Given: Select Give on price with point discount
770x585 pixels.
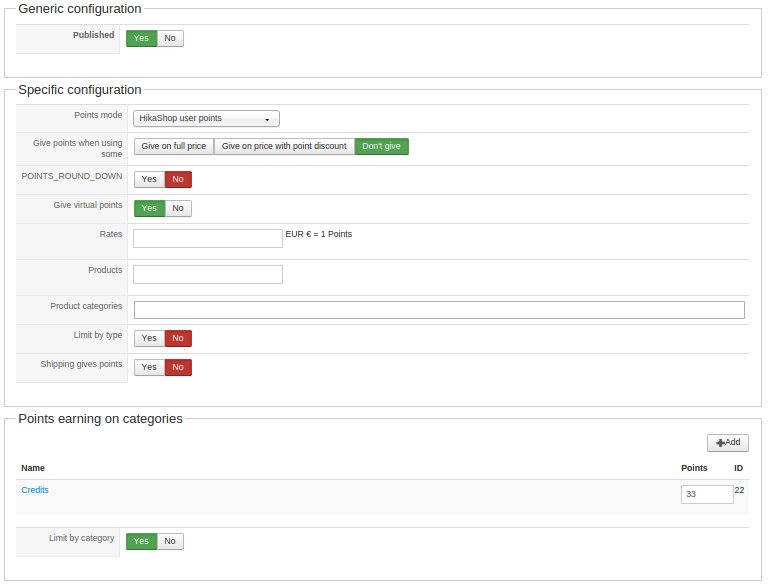Looking at the screenshot, I should (284, 146).
